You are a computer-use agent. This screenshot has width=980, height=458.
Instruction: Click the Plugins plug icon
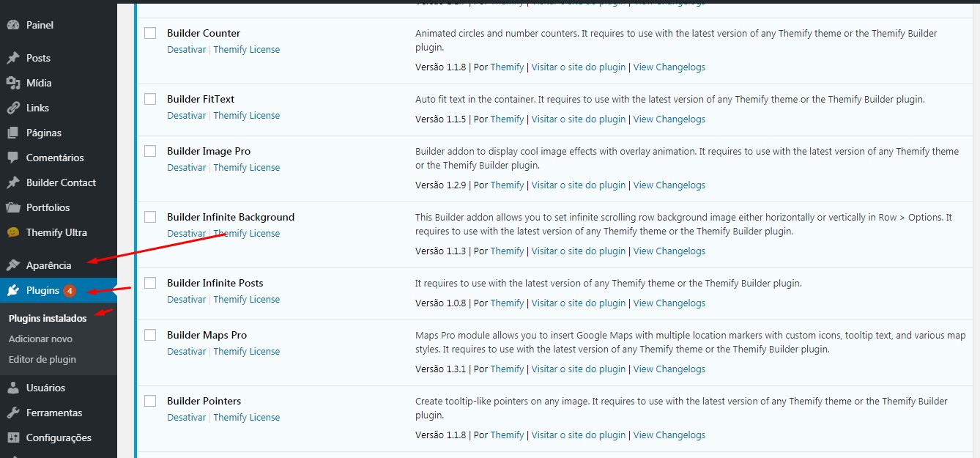pos(12,290)
